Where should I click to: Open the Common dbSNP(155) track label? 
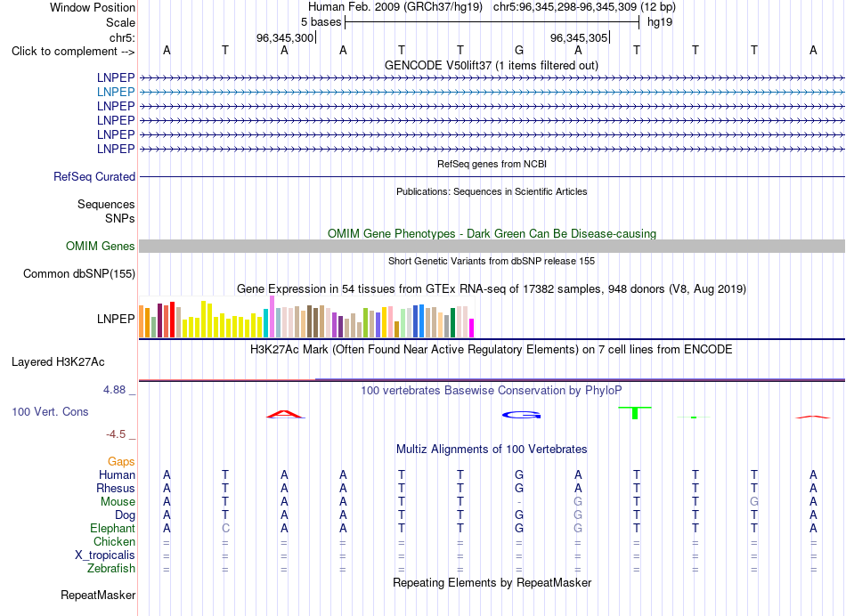pos(78,274)
